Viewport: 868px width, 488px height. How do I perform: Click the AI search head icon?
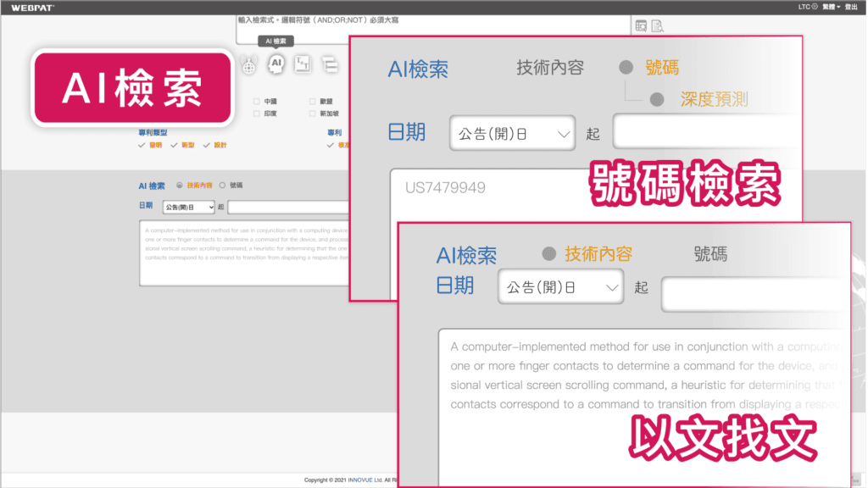(x=275, y=64)
